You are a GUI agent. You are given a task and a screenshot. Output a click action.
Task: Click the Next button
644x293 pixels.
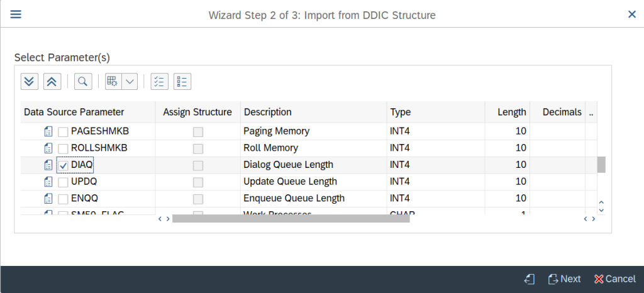pyautogui.click(x=564, y=279)
